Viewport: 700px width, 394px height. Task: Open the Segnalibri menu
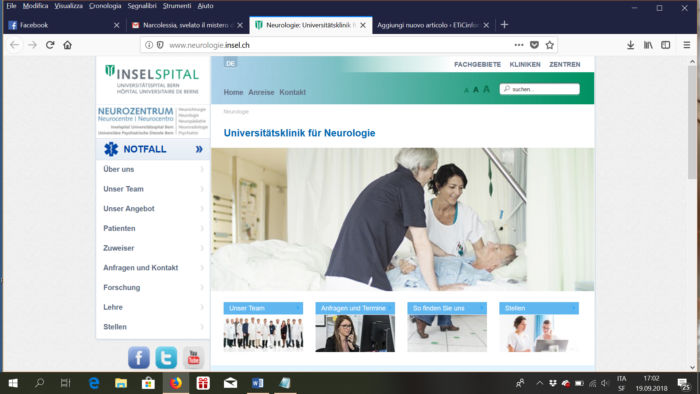pyautogui.click(x=142, y=6)
